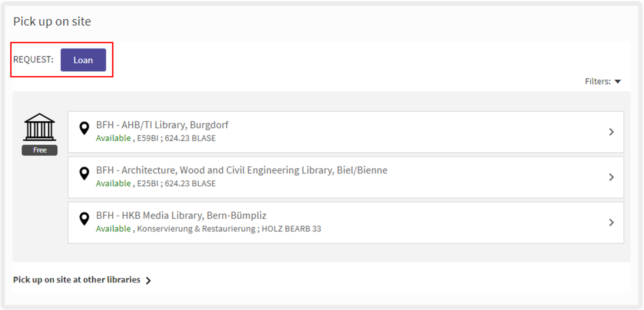Select BFH - AHB/TI Library, Burgdorf title
The height and width of the screenshot is (310, 644).
click(x=162, y=125)
